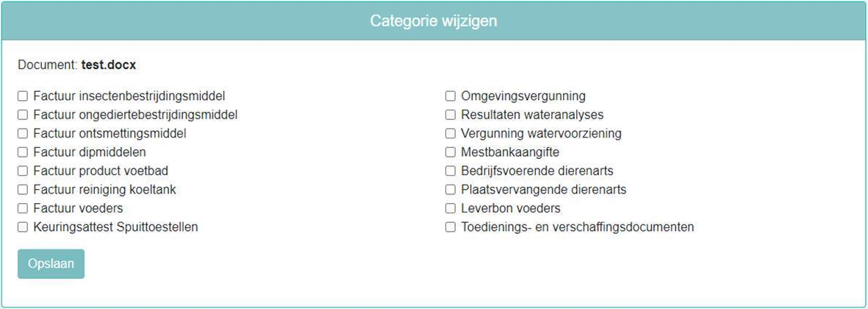Click the Categorie wijzigen header title
This screenshot has width=868, height=309.
[434, 21]
